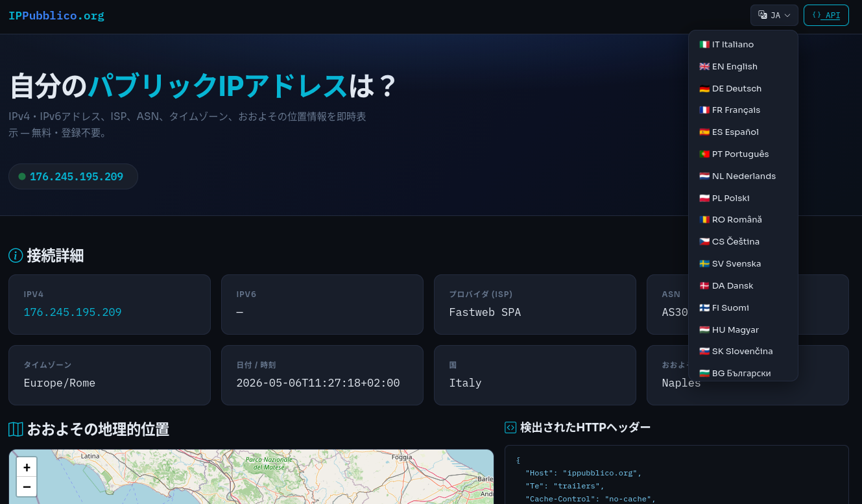Click the "Te": "trailers" header line
The height and width of the screenshot is (504, 862).
click(x=565, y=486)
